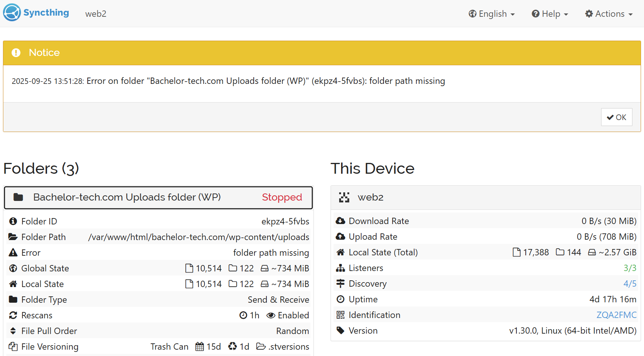This screenshot has width=644, height=356.
Task: Click the Syncthing logo icon
Action: click(12, 13)
